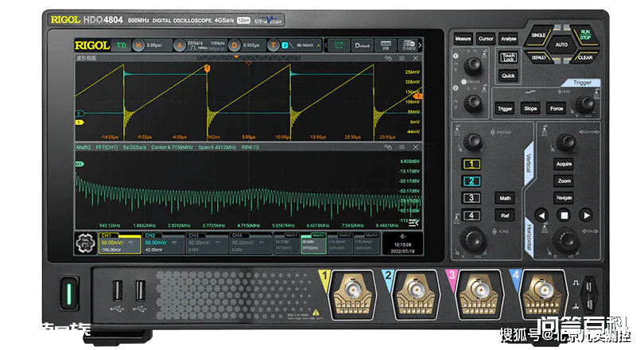The image size is (644, 350).
Task: Open the CH2 50.00mV scale label
Action: click(156, 243)
